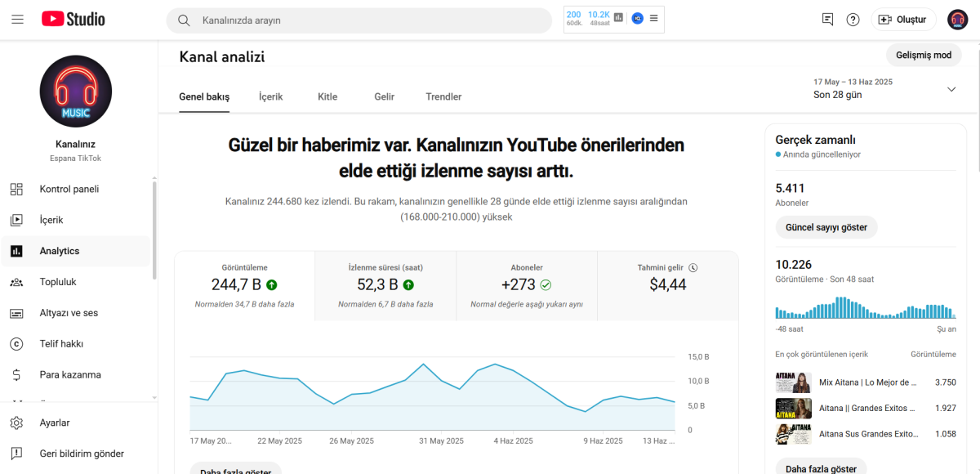Click the 5.411 subscribers count

click(x=791, y=188)
